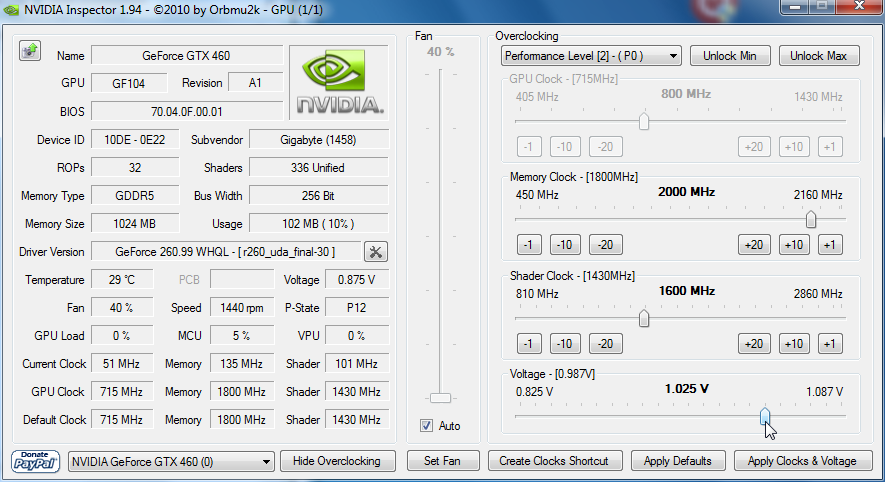Viewport: 885px width, 482px height.
Task: Click the Voltage slider handle
Action: pos(764,415)
